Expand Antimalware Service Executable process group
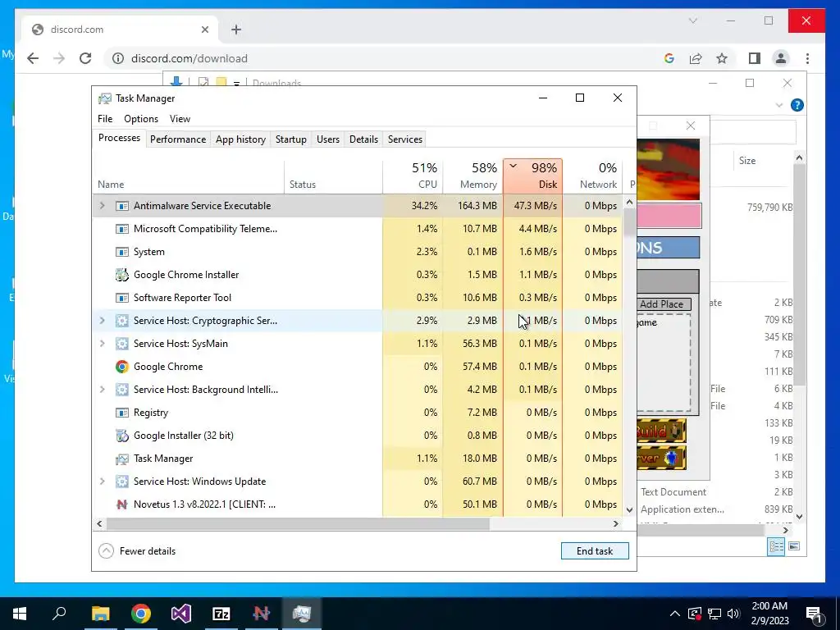Screen dimensions: 840x630 click(x=103, y=206)
